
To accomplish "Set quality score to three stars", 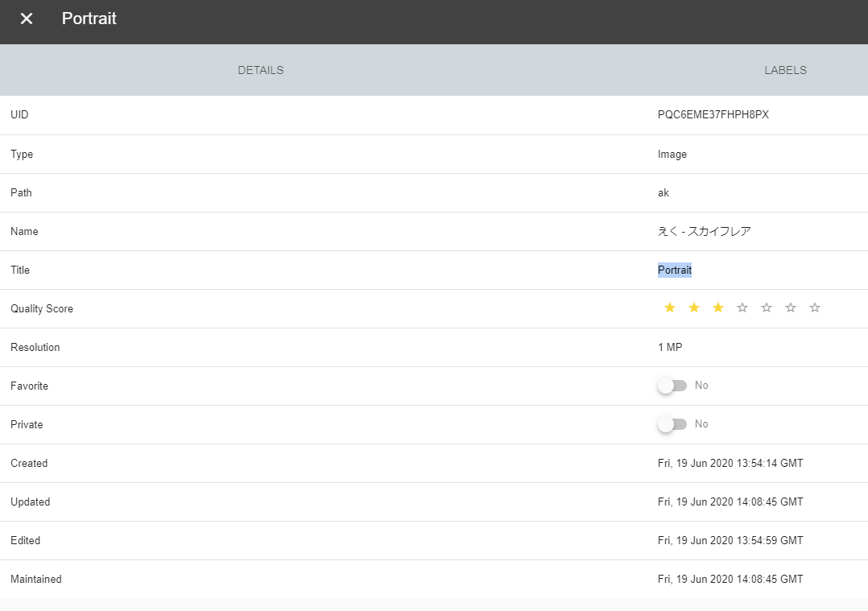I will [x=718, y=308].
